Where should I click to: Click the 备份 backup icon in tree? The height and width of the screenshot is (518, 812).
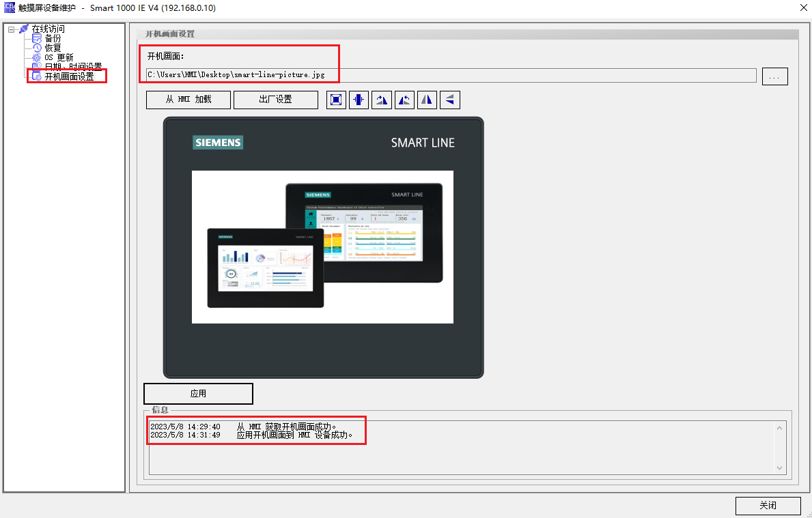click(37, 39)
